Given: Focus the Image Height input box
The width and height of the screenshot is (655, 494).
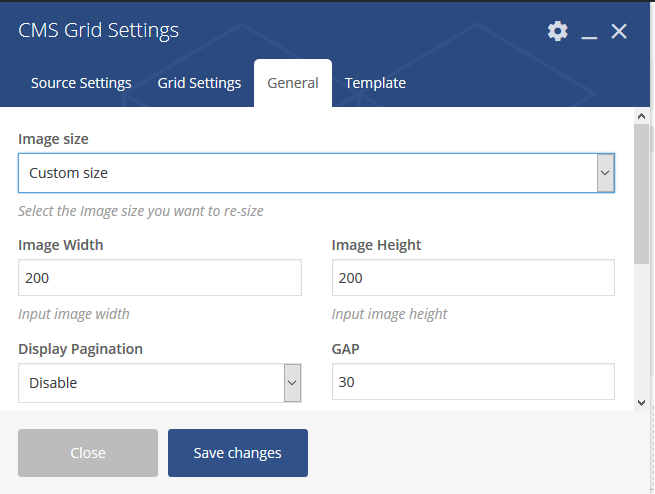Looking at the screenshot, I should (x=473, y=278).
